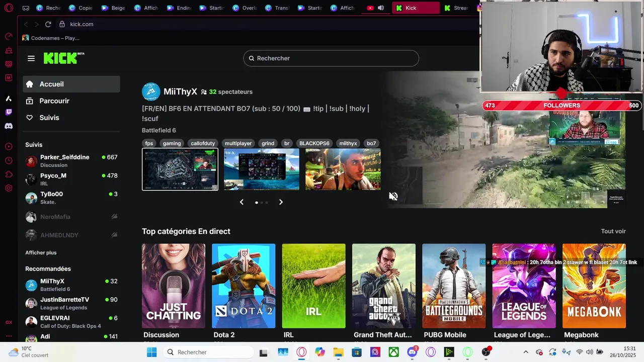This screenshot has height=362, width=644.
Task: Open Opera sidebar settings gear
Action: (x=9, y=188)
